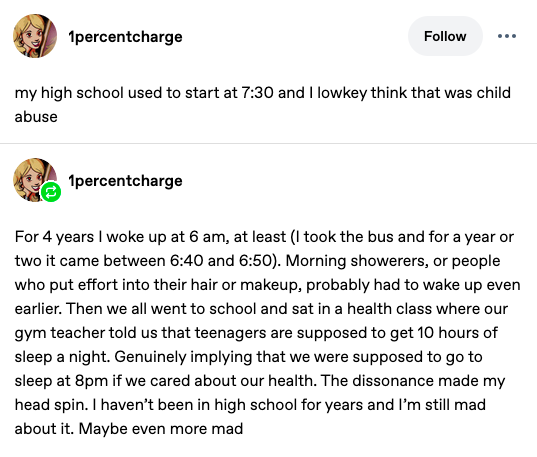Click the final line "Maybe even more mad"
The width and height of the screenshot is (537, 457).
coord(161,429)
